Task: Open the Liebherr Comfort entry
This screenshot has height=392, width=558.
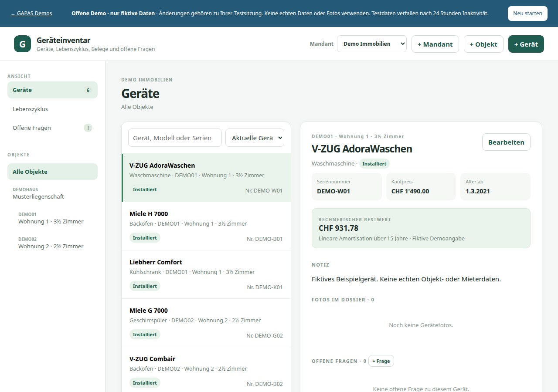Action: pyautogui.click(x=206, y=274)
